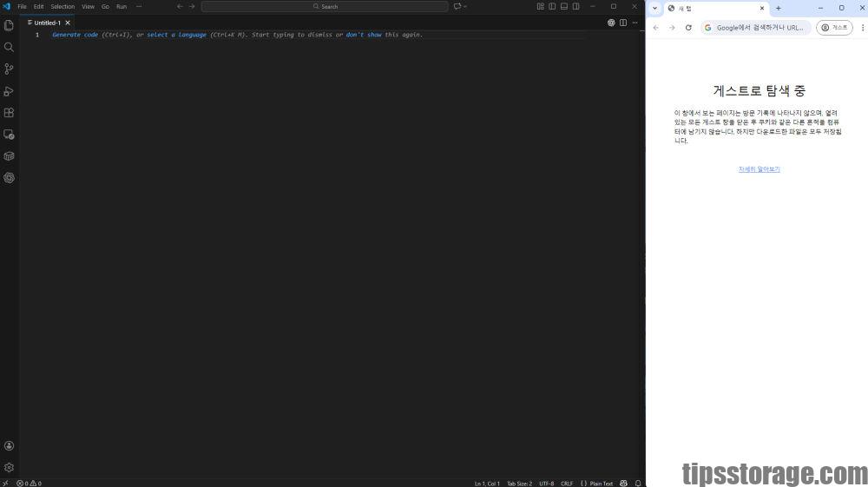The height and width of the screenshot is (487, 868).
Task: Click the 'select a language' link
Action: [x=176, y=35]
